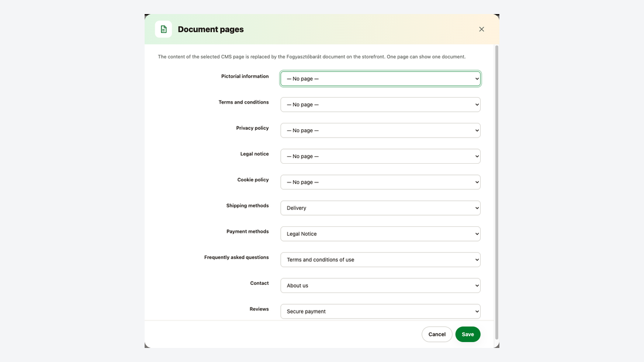Close the Document pages dialog
Viewport: 644px width, 362px height.
pos(481,29)
